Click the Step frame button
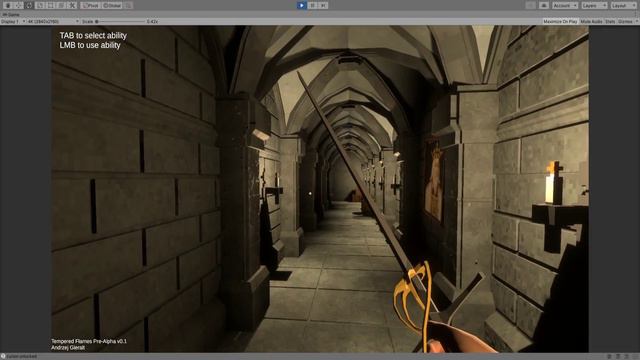Viewport: 640px width, 360px height. (x=323, y=5)
